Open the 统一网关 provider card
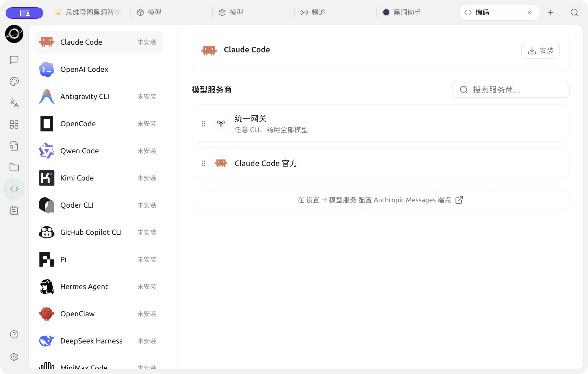 pos(380,124)
